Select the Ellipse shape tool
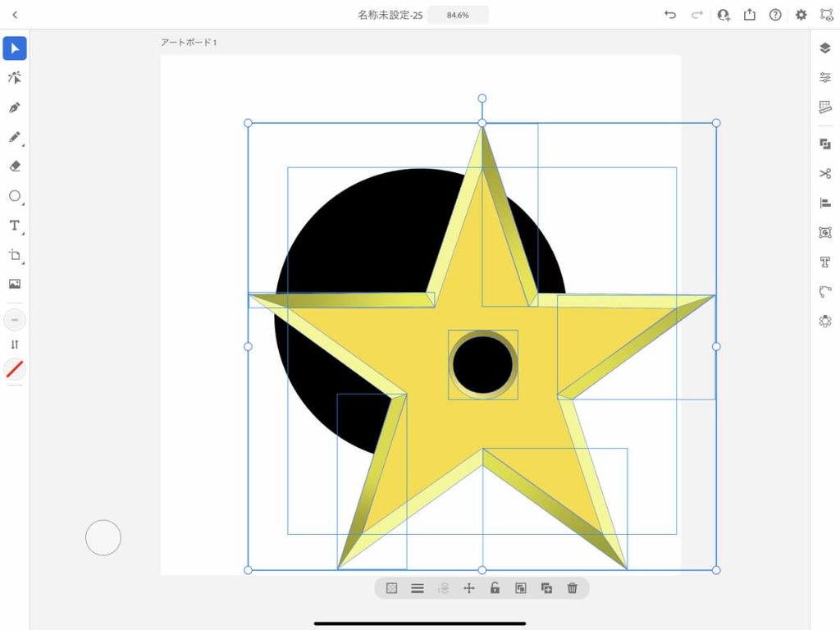The height and width of the screenshot is (630, 840). tap(15, 196)
